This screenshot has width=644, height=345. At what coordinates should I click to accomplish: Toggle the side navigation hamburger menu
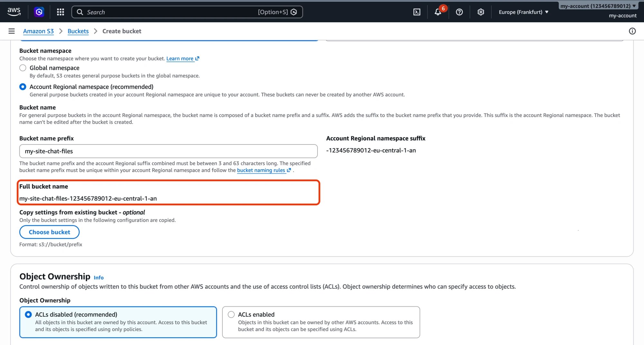(12, 31)
